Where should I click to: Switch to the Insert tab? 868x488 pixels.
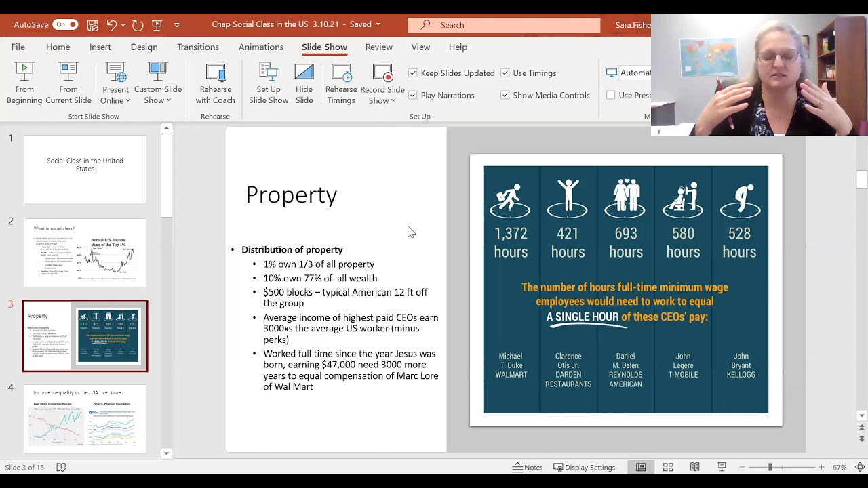coord(100,47)
